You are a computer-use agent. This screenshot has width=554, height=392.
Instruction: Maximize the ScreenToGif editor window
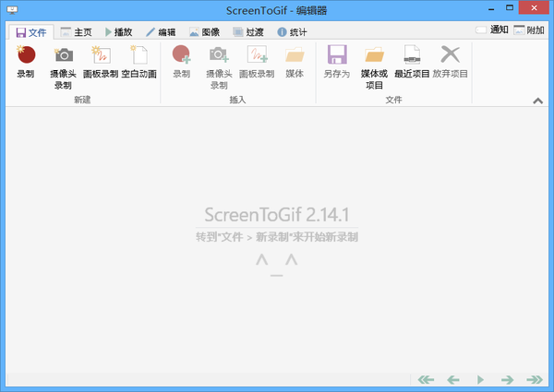(x=510, y=7)
